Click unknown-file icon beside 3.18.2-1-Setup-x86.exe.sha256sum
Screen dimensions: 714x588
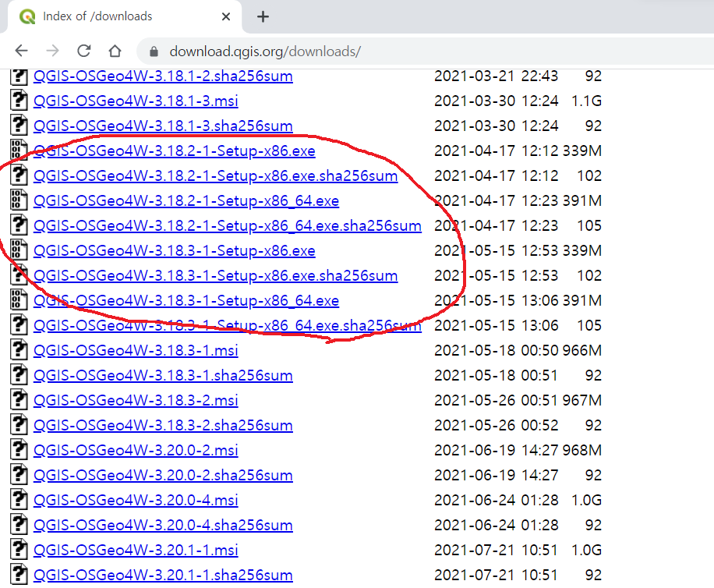pos(19,175)
